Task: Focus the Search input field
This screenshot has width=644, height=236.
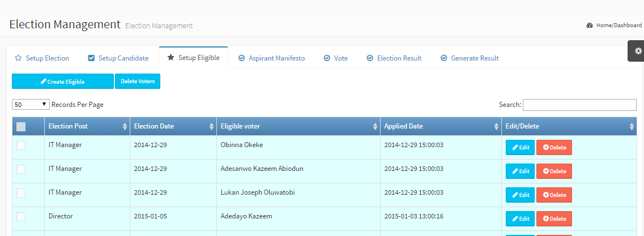Action: click(579, 105)
